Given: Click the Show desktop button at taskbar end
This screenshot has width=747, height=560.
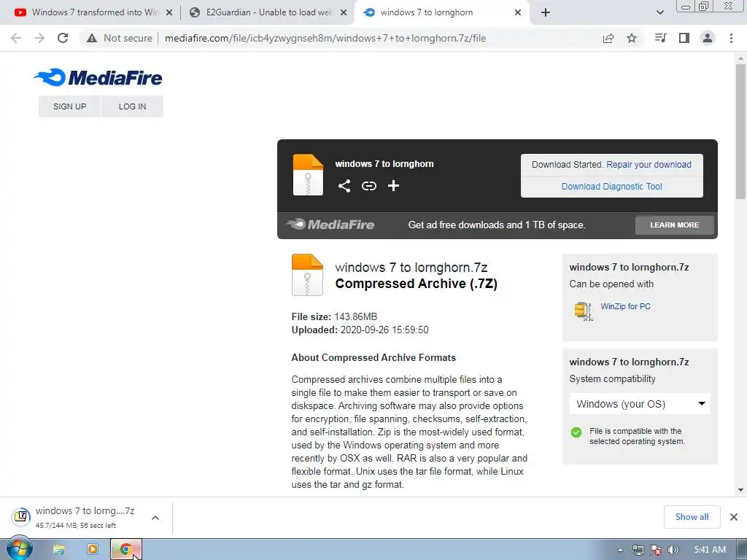Looking at the screenshot, I should pyautogui.click(x=742, y=550).
